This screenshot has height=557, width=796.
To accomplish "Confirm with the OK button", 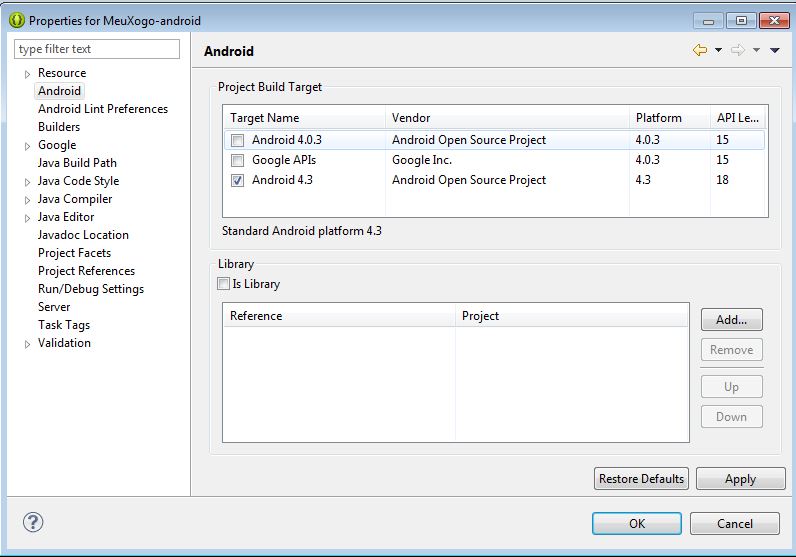I will [637, 523].
